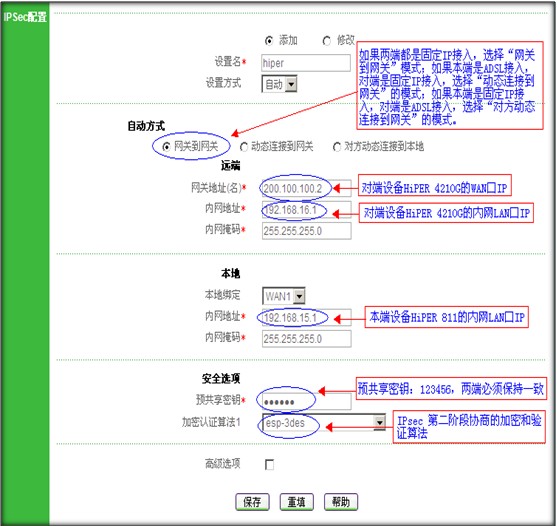
Task: Choose 对方动态连接到本地 mode
Action: click(x=336, y=147)
